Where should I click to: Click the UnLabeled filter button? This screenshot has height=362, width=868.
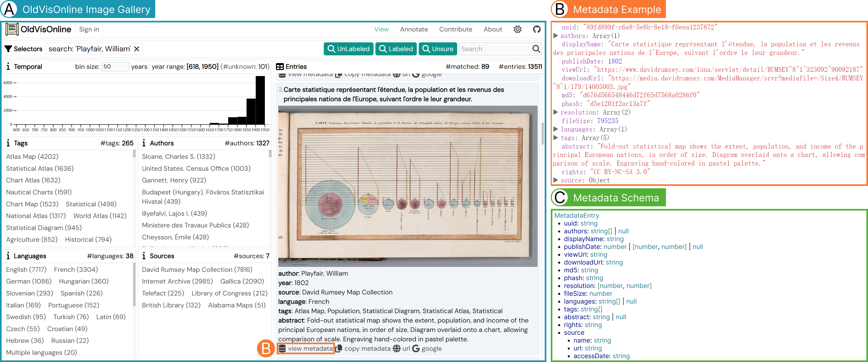pyautogui.click(x=348, y=49)
